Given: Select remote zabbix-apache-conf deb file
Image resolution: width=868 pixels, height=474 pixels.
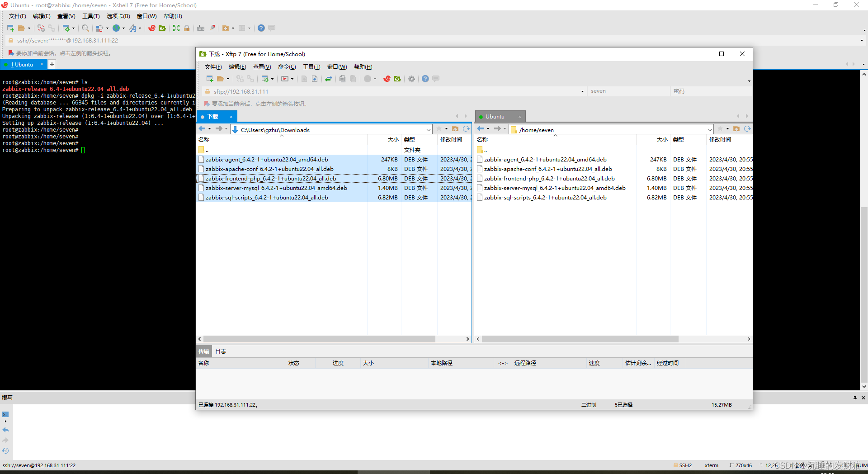Looking at the screenshot, I should (547, 169).
